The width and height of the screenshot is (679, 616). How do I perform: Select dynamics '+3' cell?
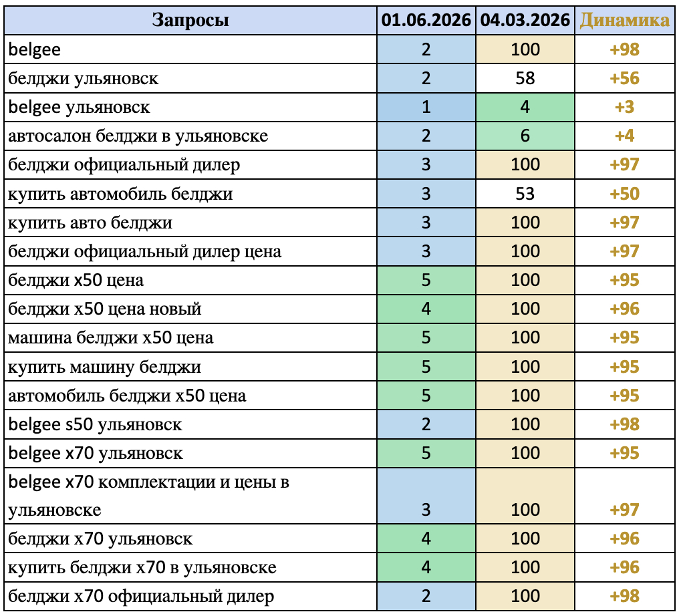click(624, 107)
